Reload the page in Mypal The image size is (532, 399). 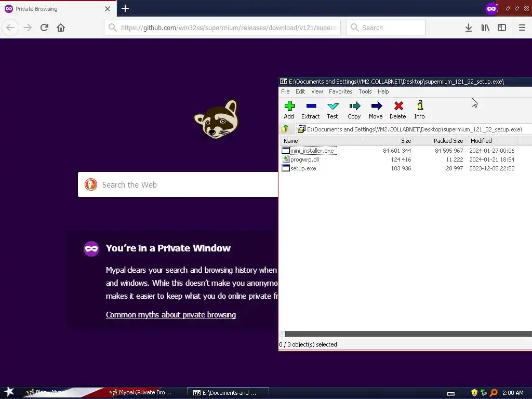click(44, 28)
